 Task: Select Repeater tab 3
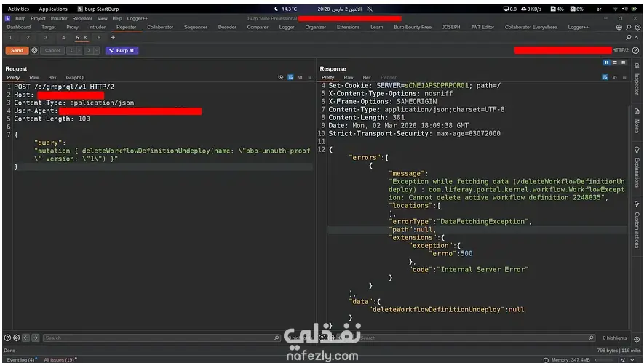pyautogui.click(x=46, y=37)
